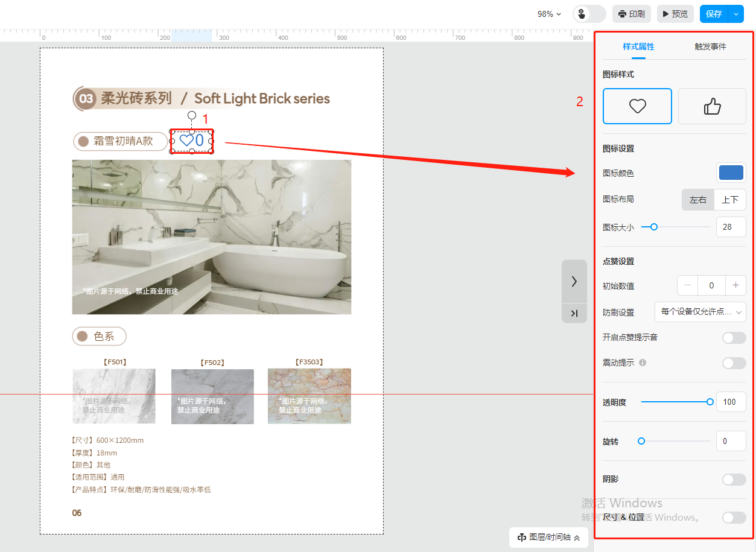Turn on the shadow toggle
The height and width of the screenshot is (552, 756).
pyautogui.click(x=734, y=480)
